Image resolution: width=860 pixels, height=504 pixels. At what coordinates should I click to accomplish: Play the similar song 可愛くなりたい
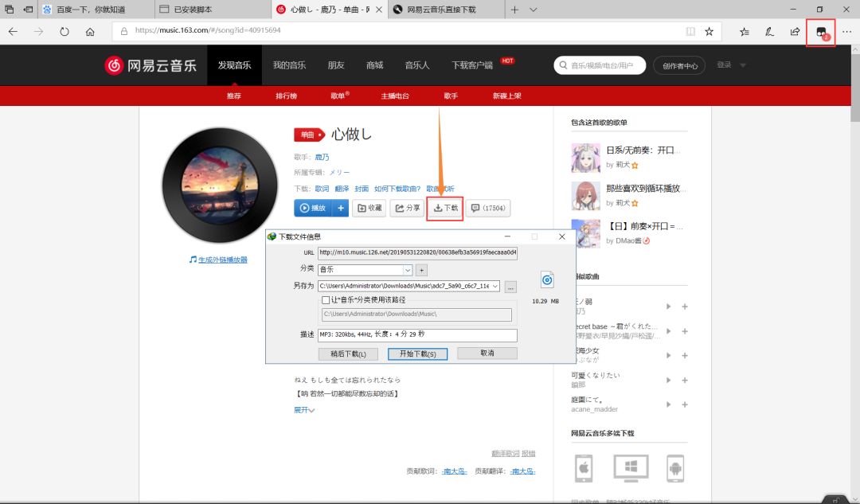(668, 380)
